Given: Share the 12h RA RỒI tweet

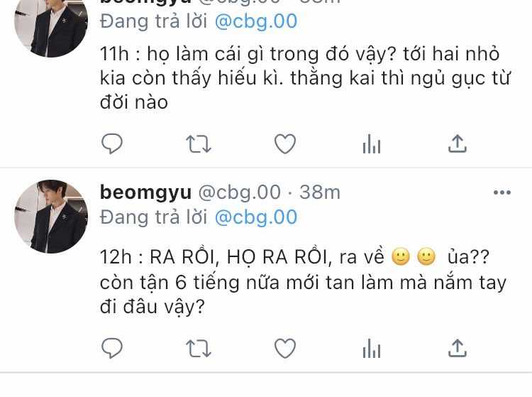Looking at the screenshot, I should pyautogui.click(x=458, y=348).
